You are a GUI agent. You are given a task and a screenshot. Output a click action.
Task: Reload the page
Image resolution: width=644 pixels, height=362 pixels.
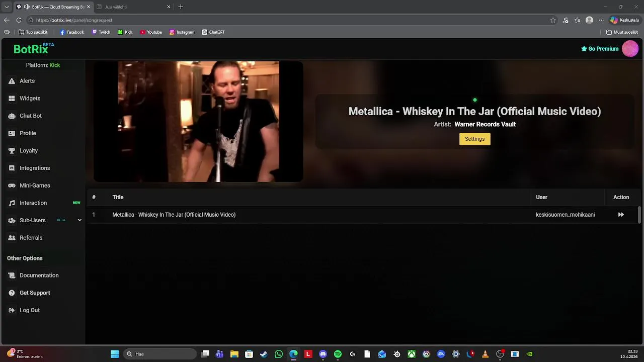tap(19, 20)
